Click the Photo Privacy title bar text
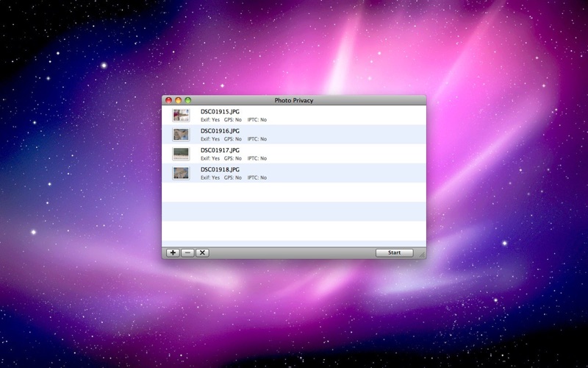 293,100
